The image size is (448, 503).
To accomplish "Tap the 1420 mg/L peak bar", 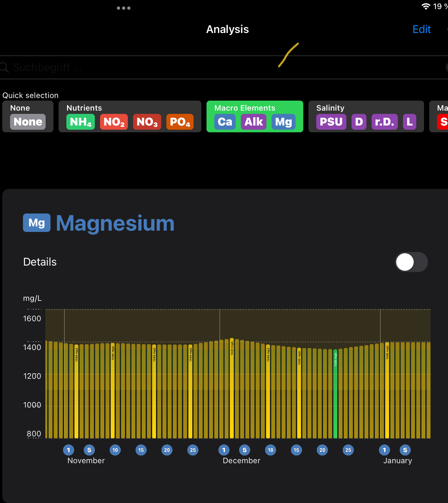I will [232, 388].
